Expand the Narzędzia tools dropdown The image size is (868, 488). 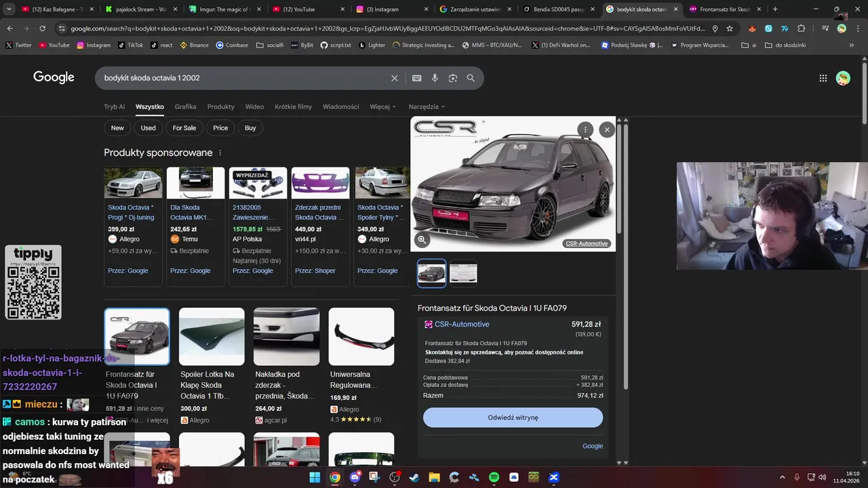click(x=427, y=106)
